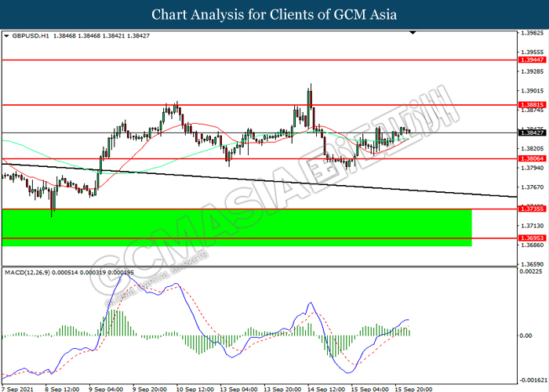Click the triangle arrow beside GBPUSD,H1
This screenshot has width=549, height=392.
point(6,37)
